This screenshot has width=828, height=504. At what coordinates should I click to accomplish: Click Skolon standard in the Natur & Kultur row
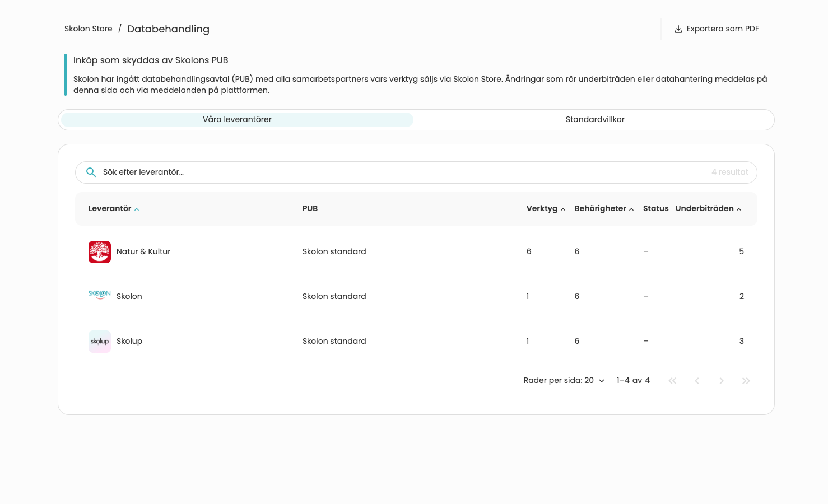[334, 251]
